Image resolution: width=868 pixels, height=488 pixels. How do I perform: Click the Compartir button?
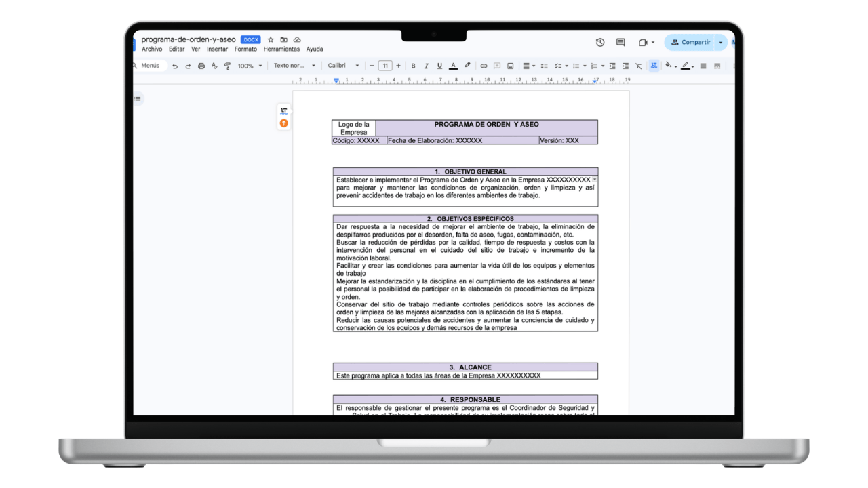click(696, 42)
